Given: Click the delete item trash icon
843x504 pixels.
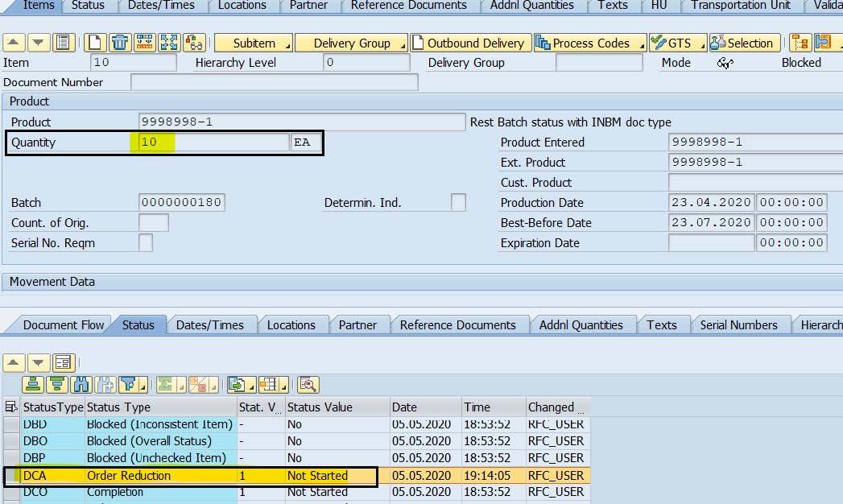Looking at the screenshot, I should tap(120, 43).
